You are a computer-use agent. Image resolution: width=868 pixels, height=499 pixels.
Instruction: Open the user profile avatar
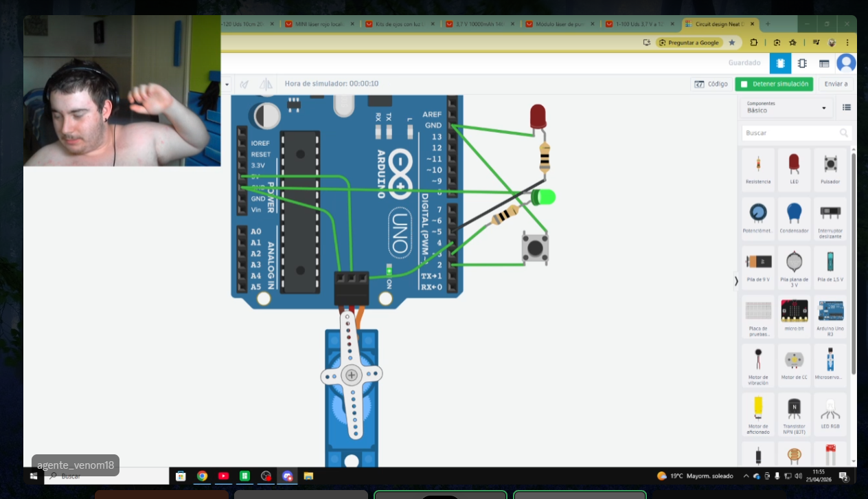(846, 63)
